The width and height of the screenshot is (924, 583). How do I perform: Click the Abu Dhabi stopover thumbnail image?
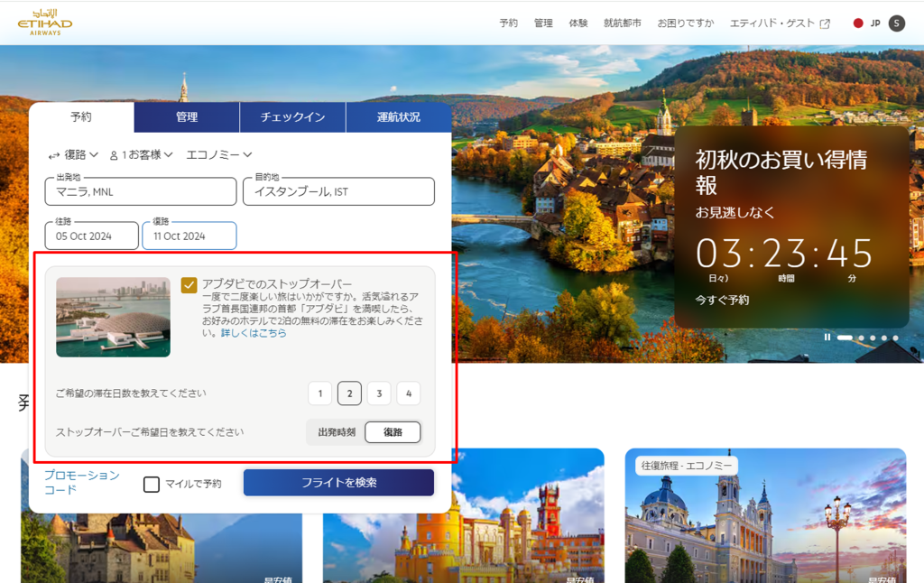[x=113, y=317]
